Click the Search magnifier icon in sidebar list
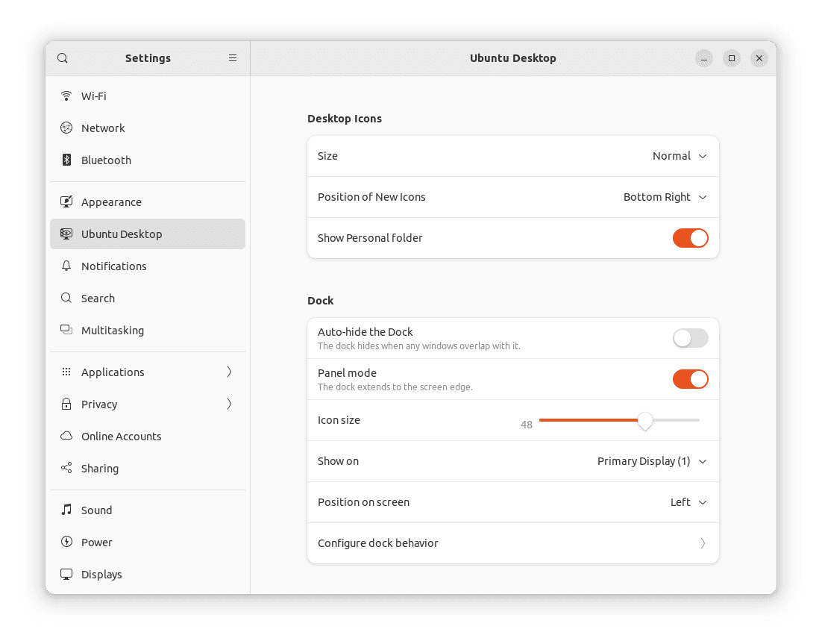 (x=66, y=298)
